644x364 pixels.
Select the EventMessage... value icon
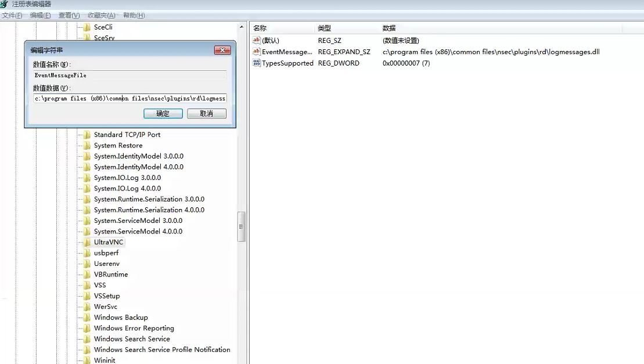pos(256,52)
